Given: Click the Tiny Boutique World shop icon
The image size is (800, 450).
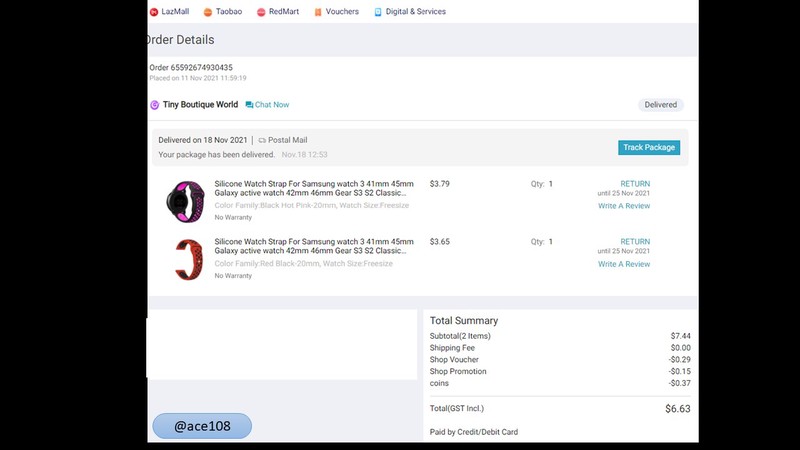Looking at the screenshot, I should [x=155, y=105].
